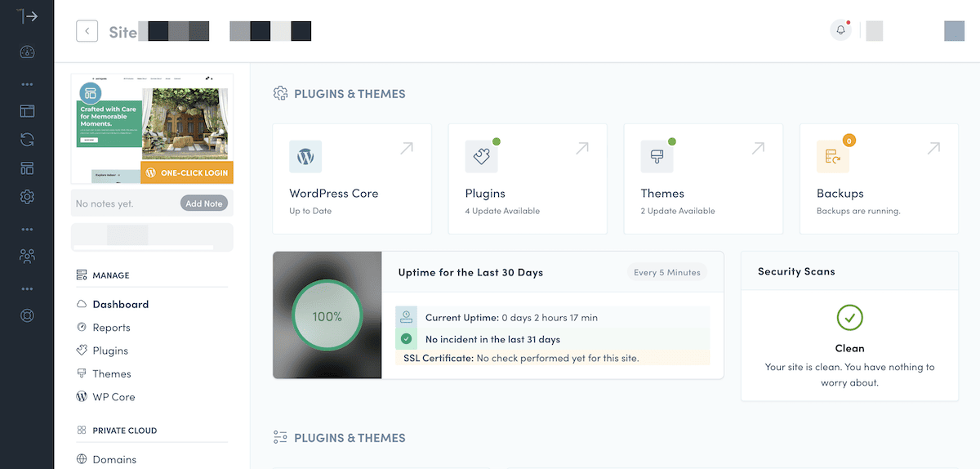Open the Backups card arrow
Viewport: 980px width, 469px height.
(933, 148)
